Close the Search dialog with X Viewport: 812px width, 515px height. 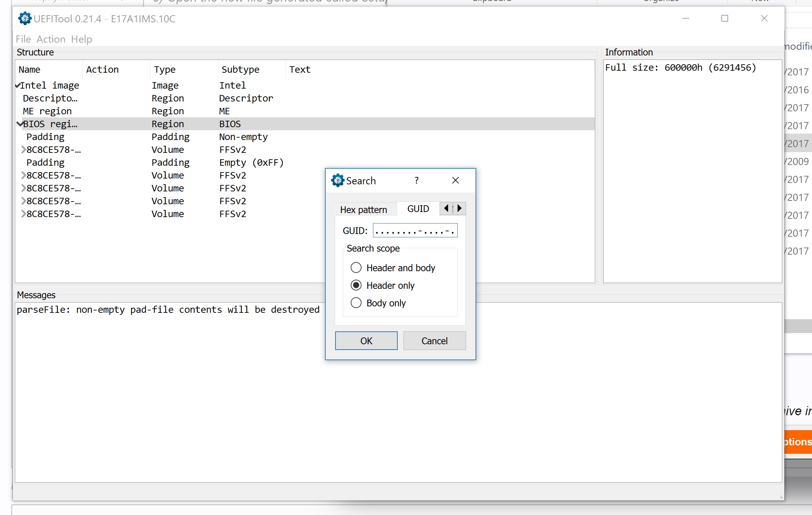pyautogui.click(x=455, y=181)
